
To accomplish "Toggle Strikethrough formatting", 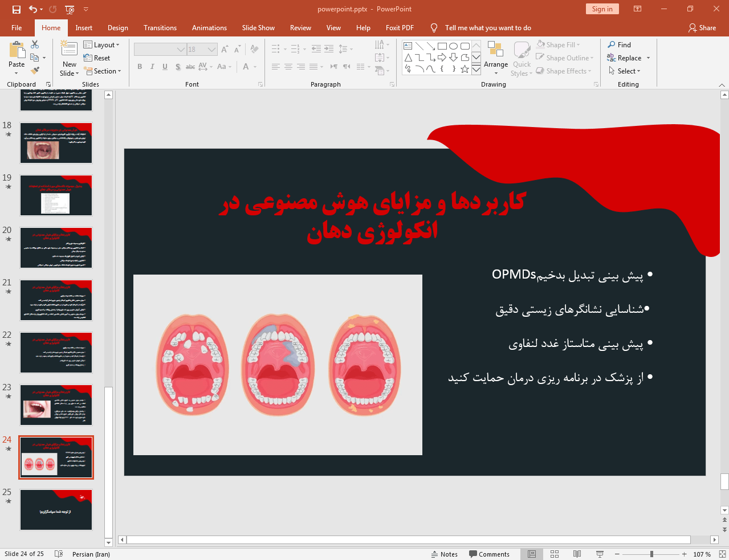I will click(190, 67).
